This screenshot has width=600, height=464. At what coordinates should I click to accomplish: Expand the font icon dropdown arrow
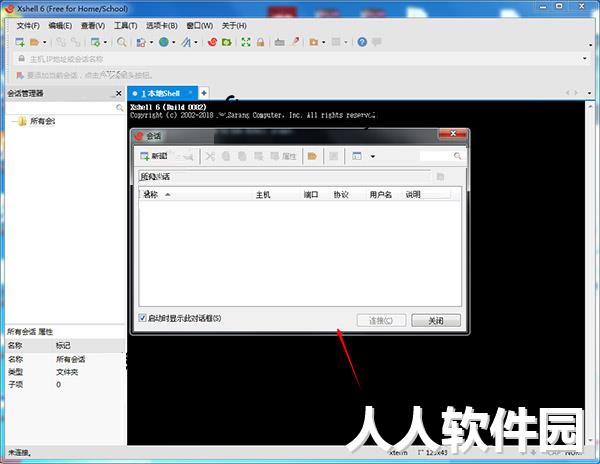pyautogui.click(x=196, y=42)
